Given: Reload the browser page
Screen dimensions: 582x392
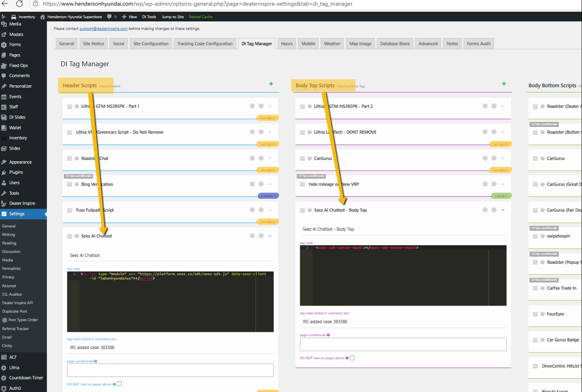Looking at the screenshot, I should pos(19,4).
